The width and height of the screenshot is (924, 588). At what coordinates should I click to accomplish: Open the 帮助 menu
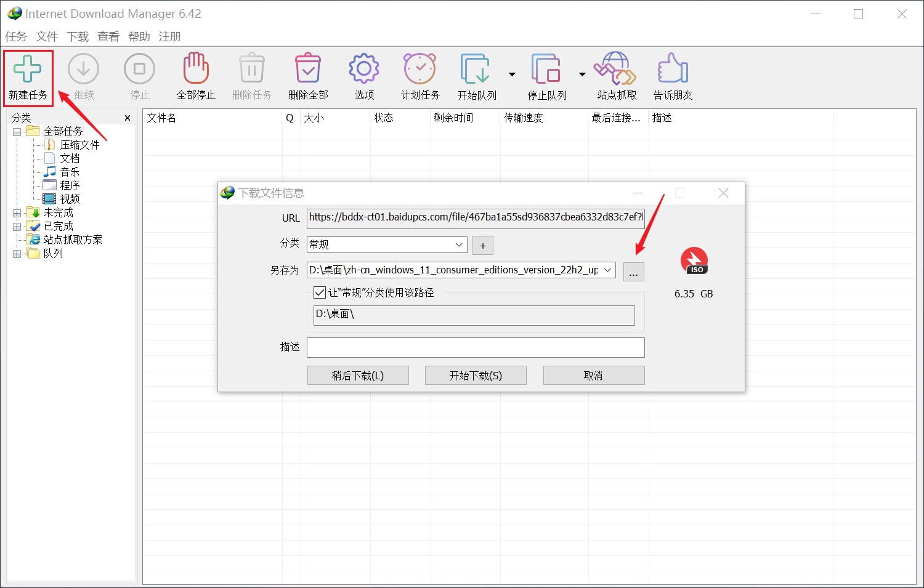139,36
